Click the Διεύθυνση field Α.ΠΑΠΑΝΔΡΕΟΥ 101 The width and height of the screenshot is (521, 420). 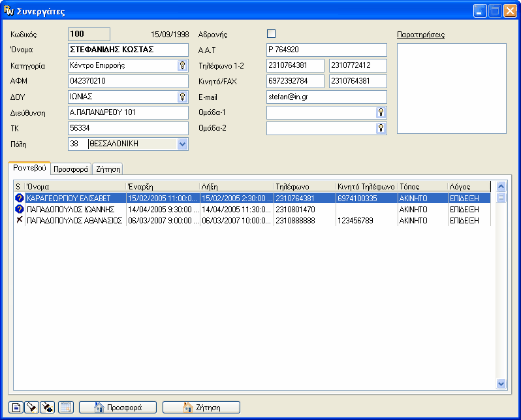128,112
